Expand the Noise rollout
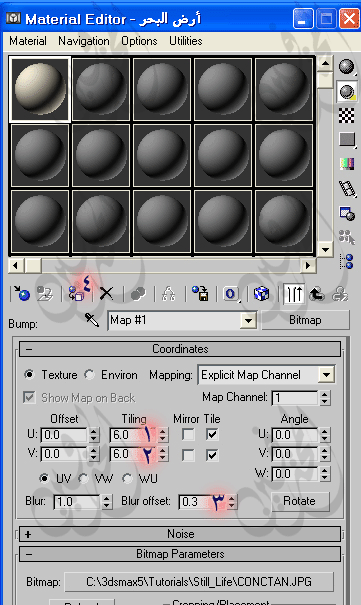The height and width of the screenshot is (605, 361). coord(180,534)
